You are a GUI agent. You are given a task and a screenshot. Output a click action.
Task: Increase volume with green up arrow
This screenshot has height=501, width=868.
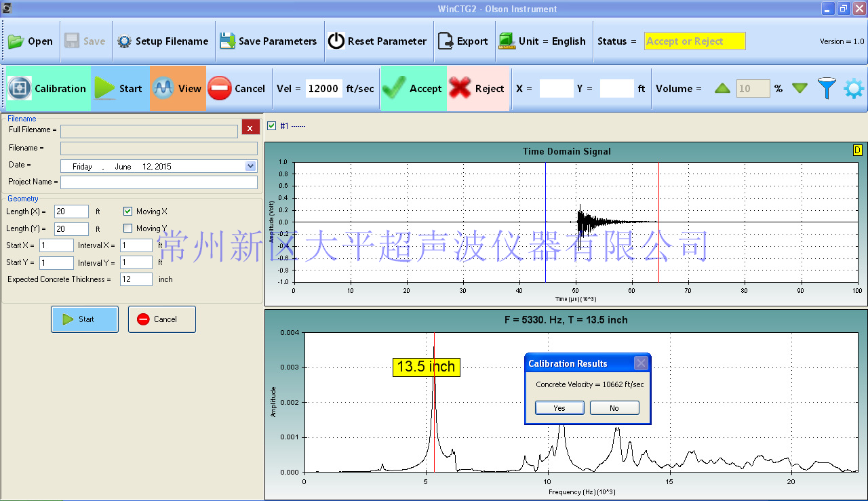tap(722, 88)
